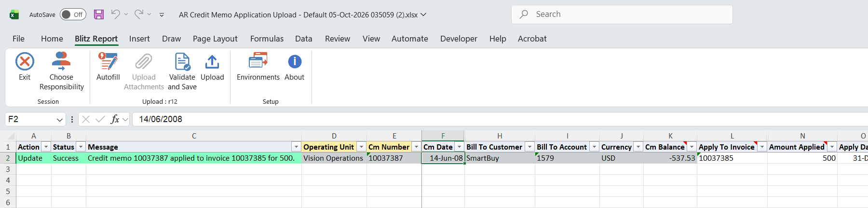868x208 pixels.
Task: Open the Amount Applied filter dropdown
Action: pos(832,147)
